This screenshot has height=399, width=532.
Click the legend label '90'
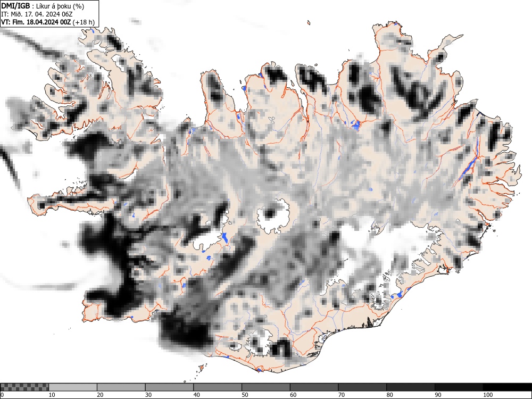point(438,395)
